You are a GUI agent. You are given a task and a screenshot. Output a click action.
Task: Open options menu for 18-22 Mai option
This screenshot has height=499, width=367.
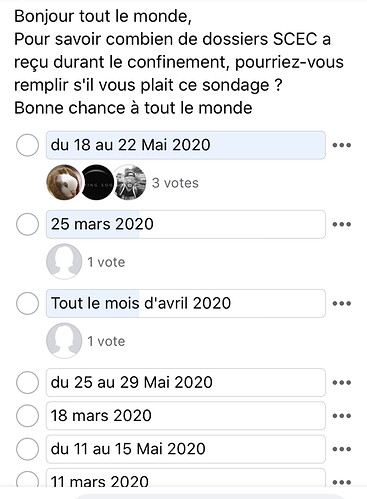pos(342,145)
